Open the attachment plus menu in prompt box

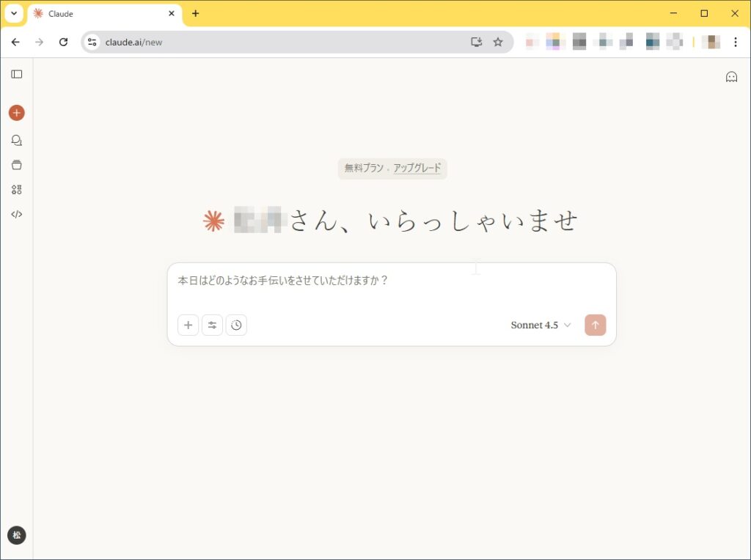(188, 325)
